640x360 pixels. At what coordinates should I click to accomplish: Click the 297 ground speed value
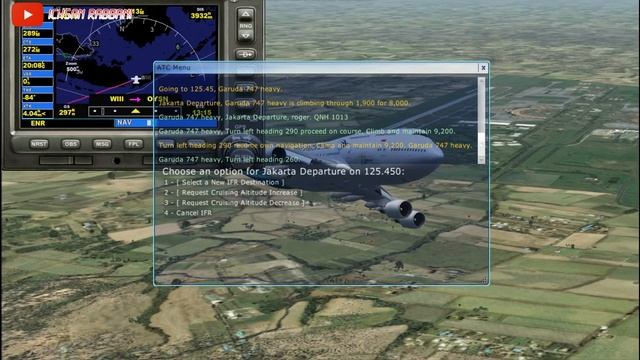[67, 112]
